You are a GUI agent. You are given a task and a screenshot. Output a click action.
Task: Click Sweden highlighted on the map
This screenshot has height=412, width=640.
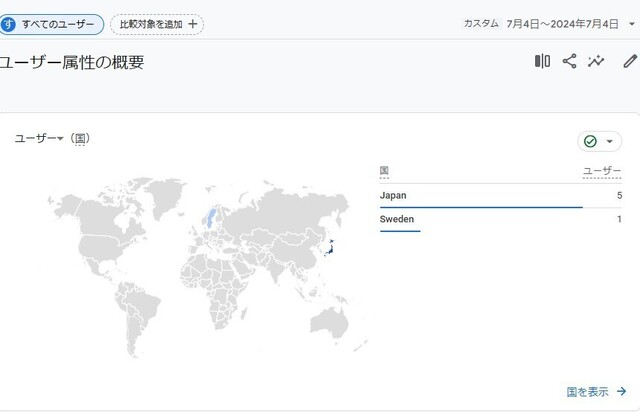(x=211, y=217)
